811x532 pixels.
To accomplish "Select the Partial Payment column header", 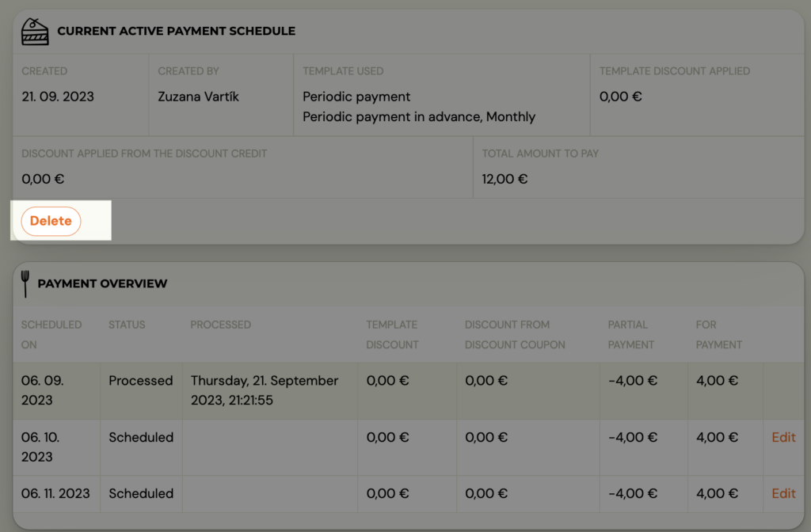I will click(x=630, y=334).
